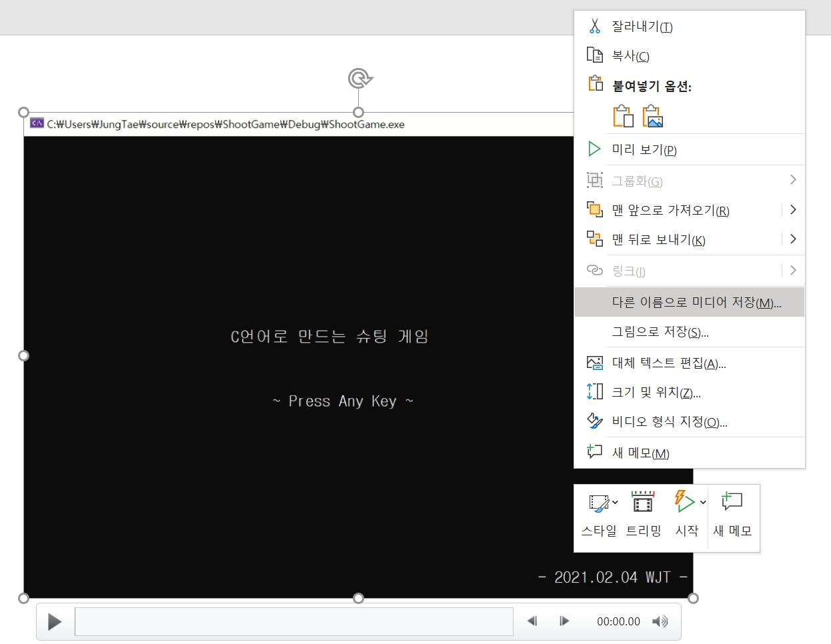Click the rotation handle above the video
This screenshot has width=831, height=644.
359,77
